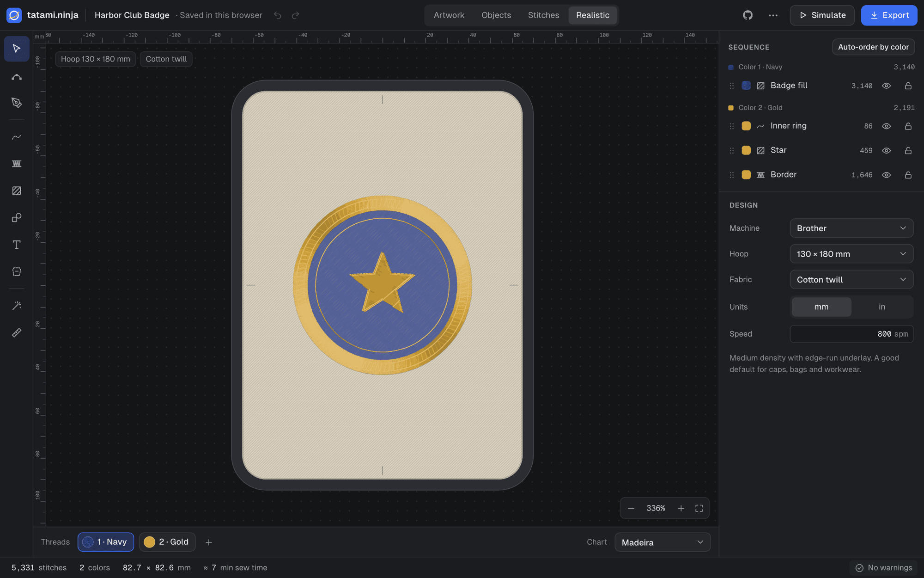Select the 1 · Navy thread chip
The width and height of the screenshot is (924, 578).
coord(106,542)
